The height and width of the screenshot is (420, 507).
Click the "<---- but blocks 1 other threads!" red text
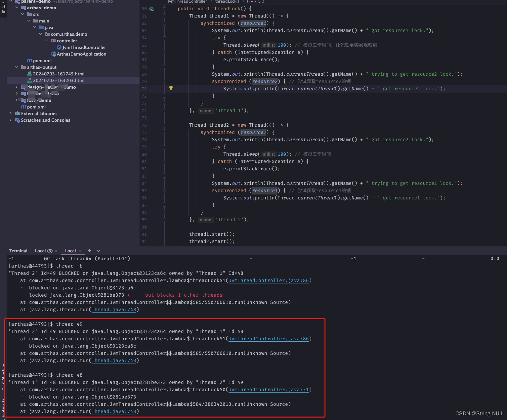tap(176, 295)
